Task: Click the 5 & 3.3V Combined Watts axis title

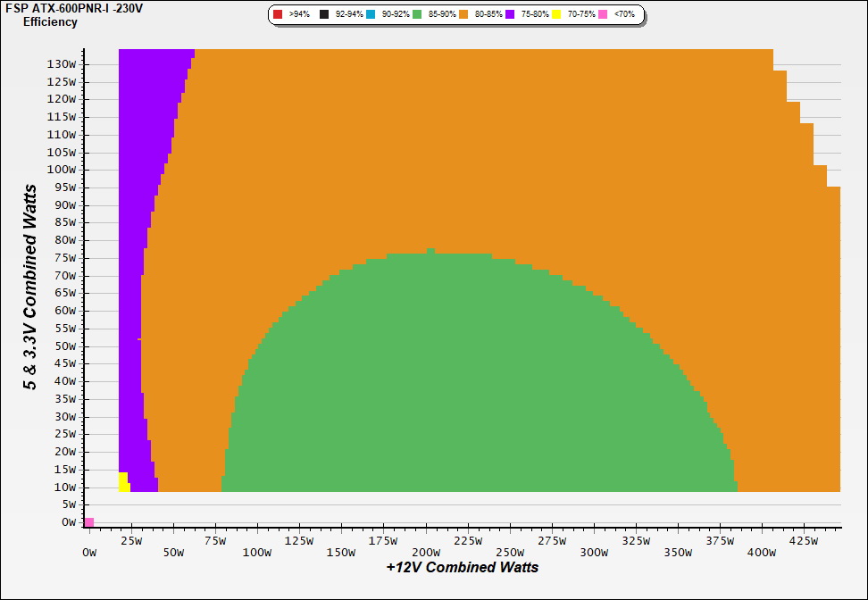Action: pyautogui.click(x=30, y=287)
